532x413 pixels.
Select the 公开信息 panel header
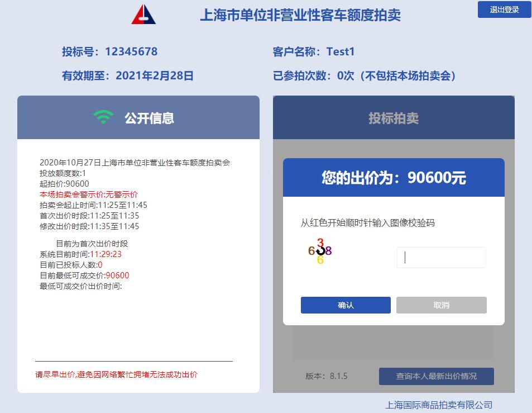pos(138,117)
